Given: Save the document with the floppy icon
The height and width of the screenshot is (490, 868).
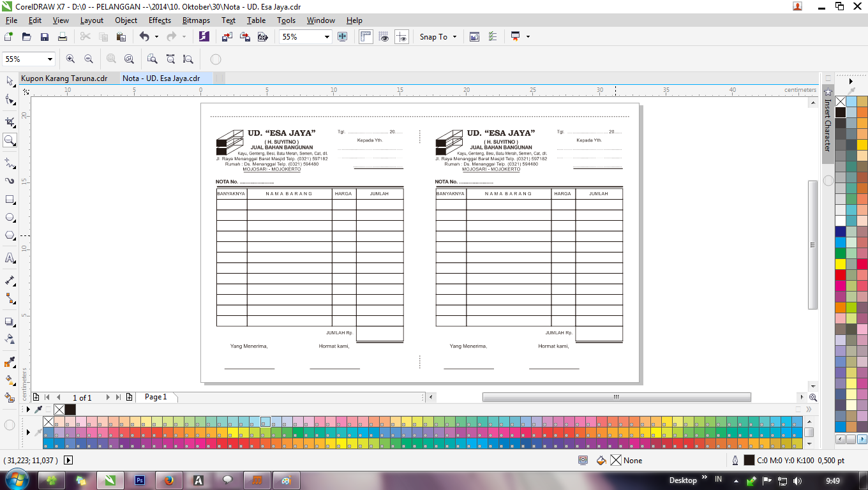Looking at the screenshot, I should (45, 37).
